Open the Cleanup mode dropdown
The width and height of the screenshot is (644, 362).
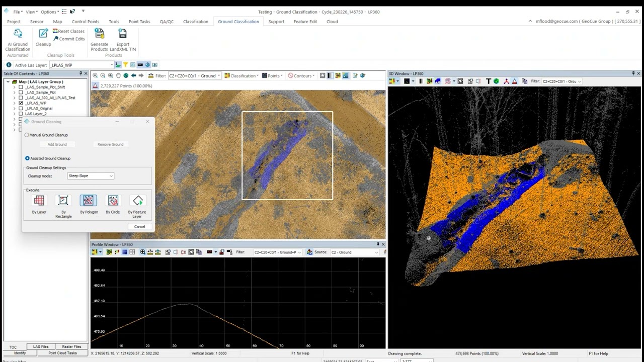(x=91, y=176)
